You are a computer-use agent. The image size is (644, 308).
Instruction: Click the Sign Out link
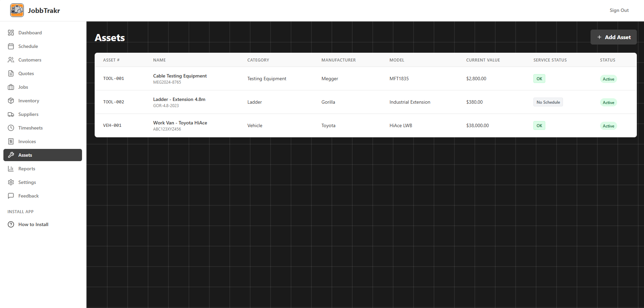(619, 10)
